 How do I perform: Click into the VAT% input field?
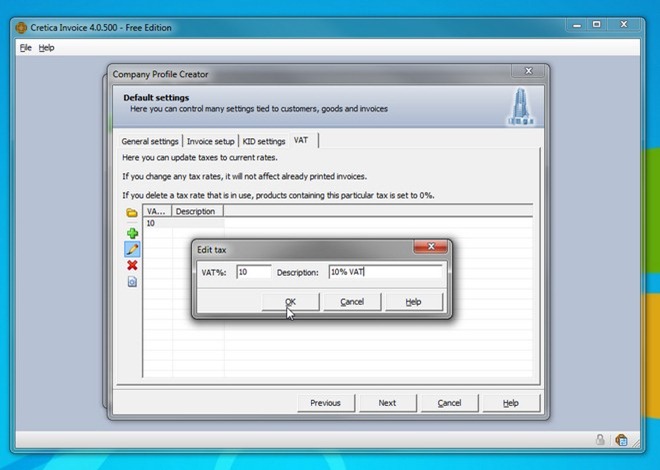coord(254,272)
